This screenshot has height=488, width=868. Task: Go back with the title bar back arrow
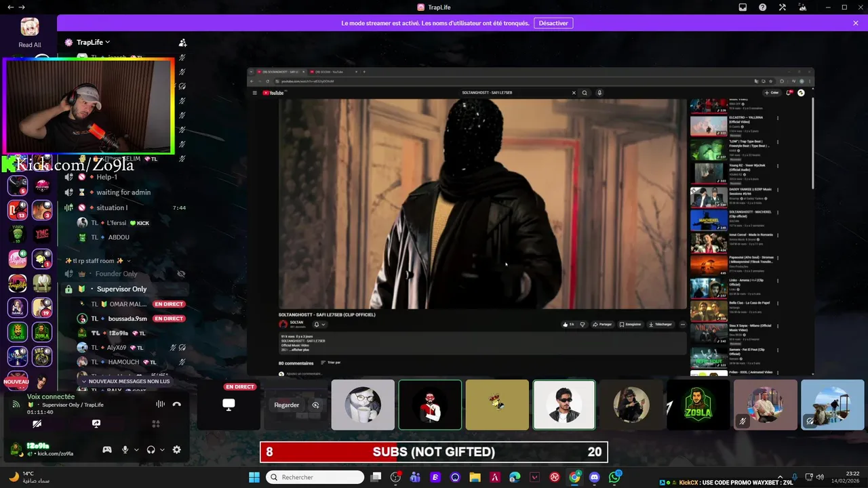[10, 7]
